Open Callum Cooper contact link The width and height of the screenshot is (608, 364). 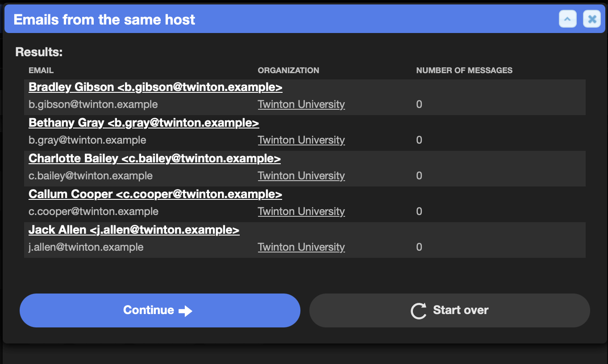(155, 194)
